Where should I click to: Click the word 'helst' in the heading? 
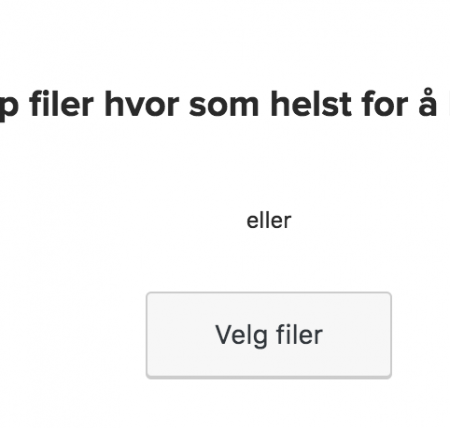click(311, 104)
